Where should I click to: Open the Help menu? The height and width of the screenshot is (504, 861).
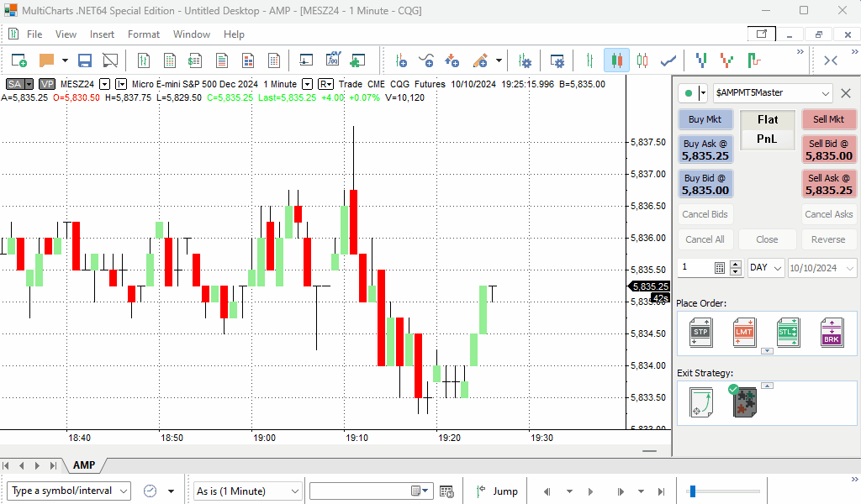[234, 34]
